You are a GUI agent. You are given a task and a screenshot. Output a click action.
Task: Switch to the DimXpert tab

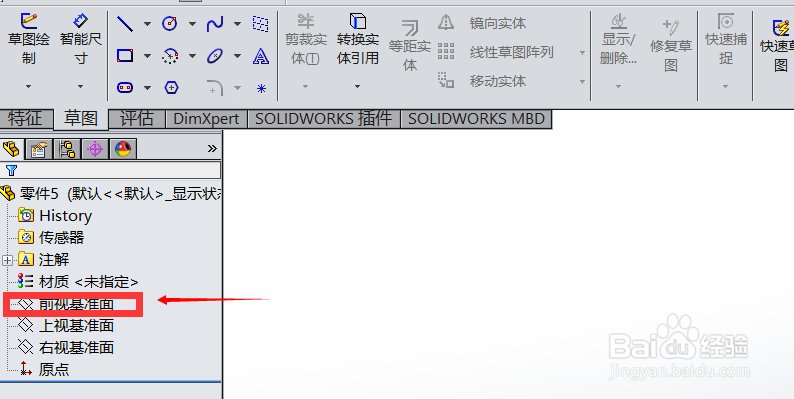point(207,119)
